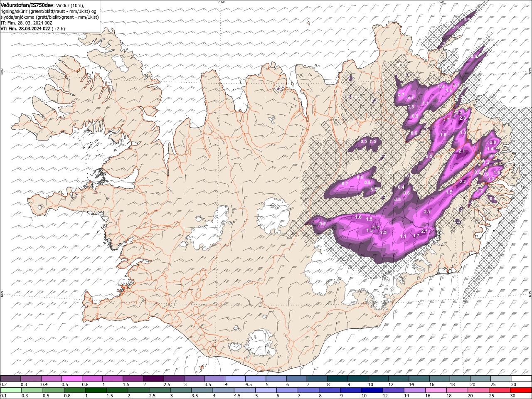
Task: Pick the violet swatch between lower 12 and 14
Action: click(x=393, y=390)
